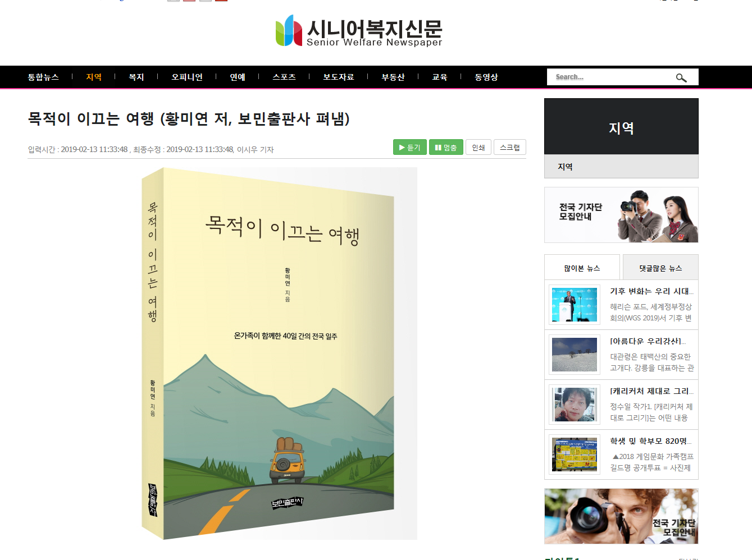752x560 pixels.
Task: Scrap article with 스크랩 button
Action: coord(510,147)
